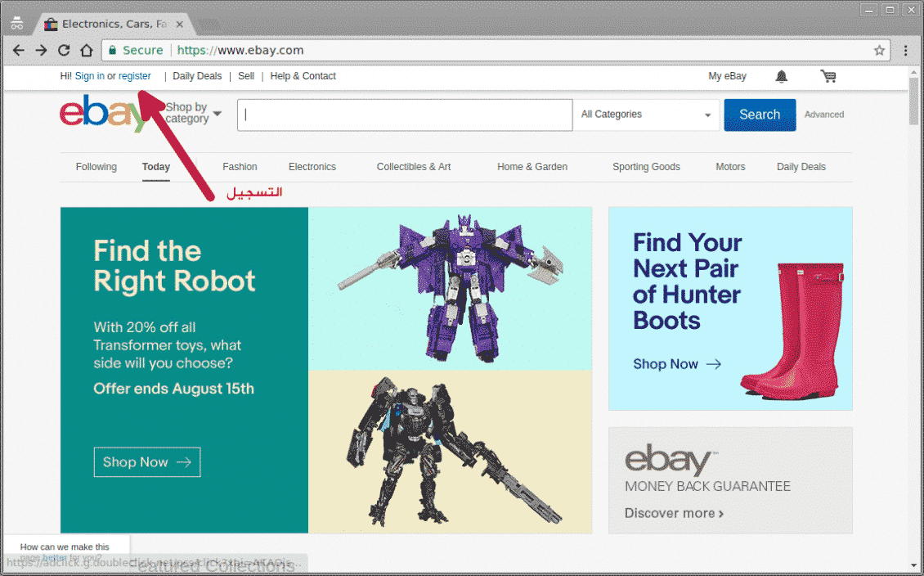Select the Today tab
The height and width of the screenshot is (576, 924).
[x=156, y=167]
